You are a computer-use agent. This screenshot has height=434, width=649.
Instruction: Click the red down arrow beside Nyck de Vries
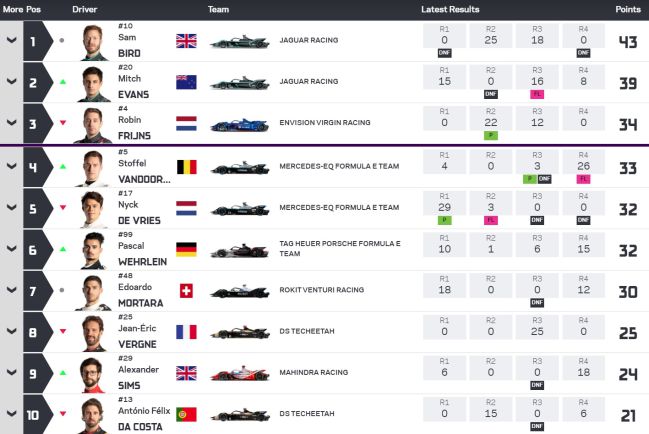tap(63, 208)
